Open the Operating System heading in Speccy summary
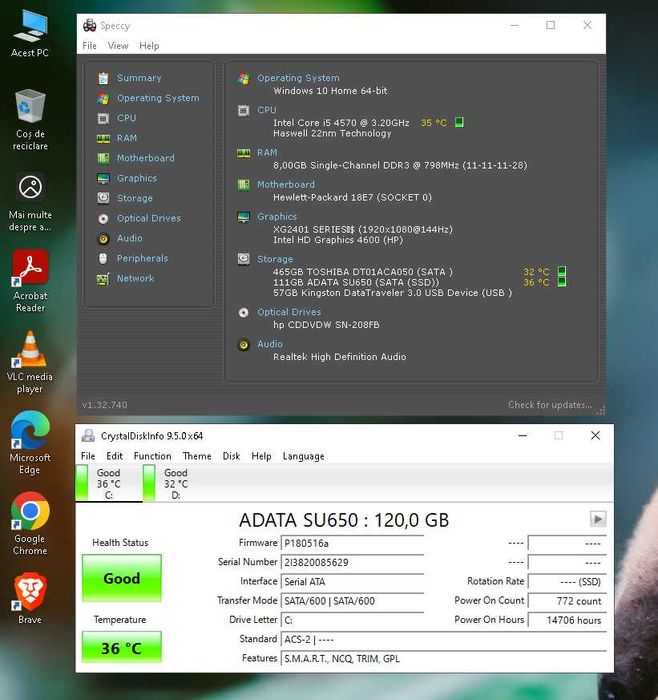Viewport: 658px width, 700px height. pyautogui.click(x=298, y=78)
